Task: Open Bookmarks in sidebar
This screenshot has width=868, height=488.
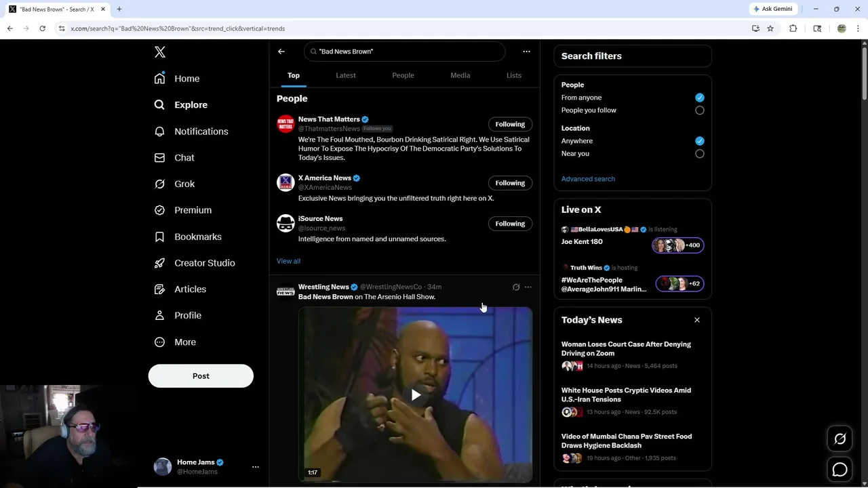Action: click(x=188, y=237)
